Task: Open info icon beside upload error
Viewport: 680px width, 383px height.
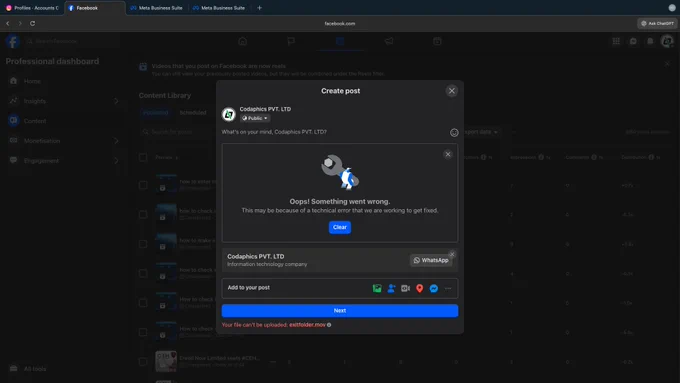Action: pyautogui.click(x=329, y=325)
